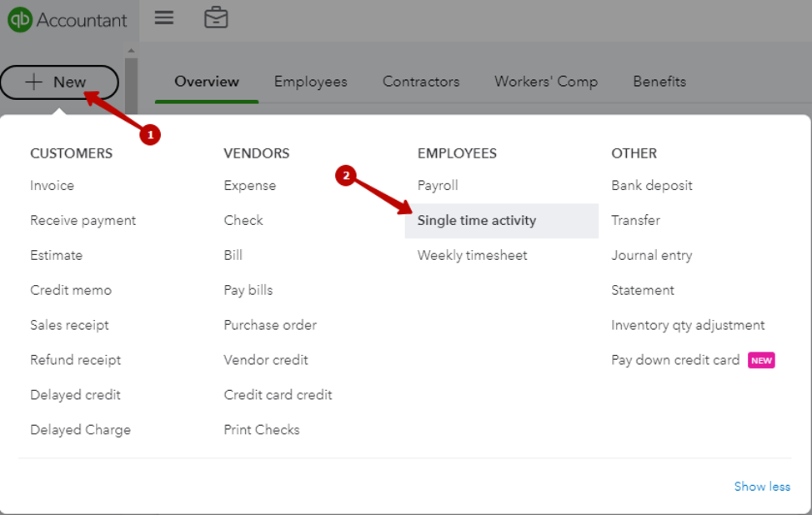Viewport: 812px width, 515px height.
Task: Select Single time activity
Action: click(501, 221)
